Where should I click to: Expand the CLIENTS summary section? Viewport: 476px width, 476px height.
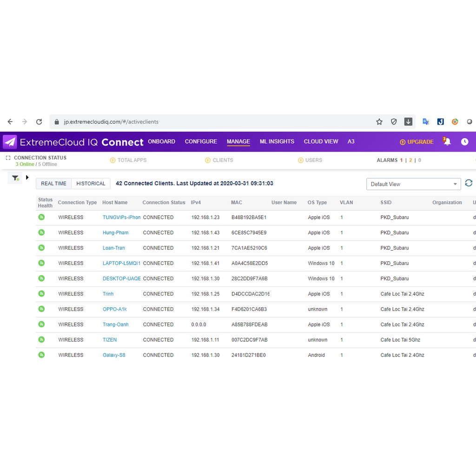click(x=219, y=160)
